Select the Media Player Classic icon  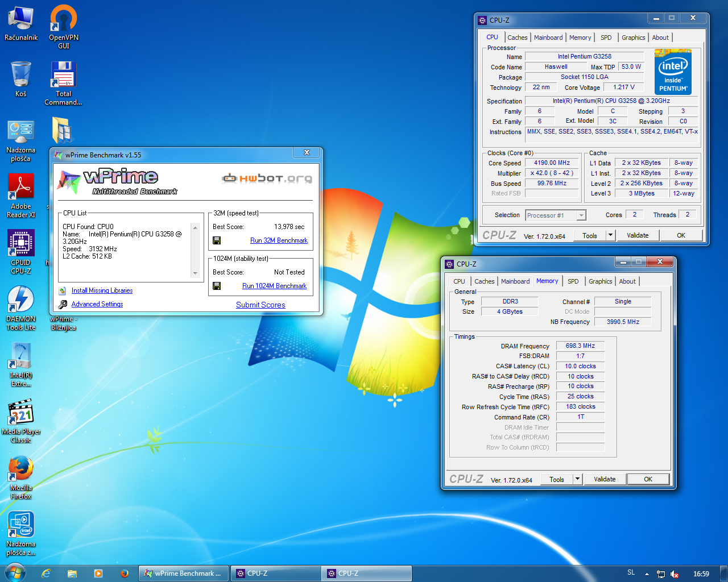point(21,421)
